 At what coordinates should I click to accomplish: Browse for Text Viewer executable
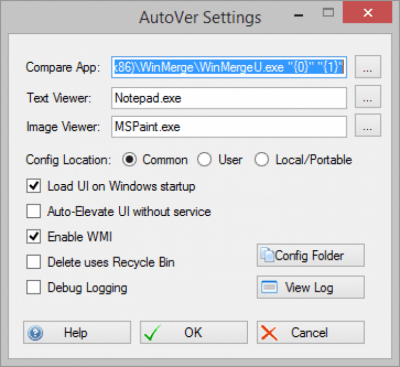pyautogui.click(x=368, y=97)
